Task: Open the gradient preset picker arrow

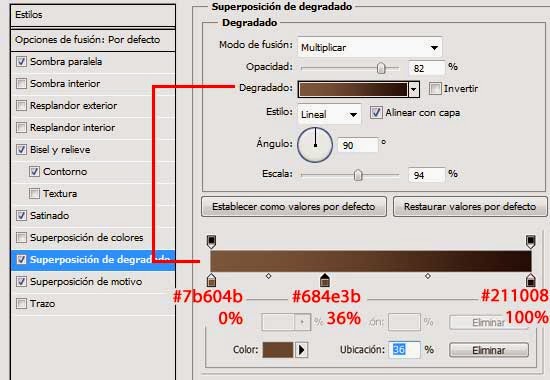Action: click(414, 89)
